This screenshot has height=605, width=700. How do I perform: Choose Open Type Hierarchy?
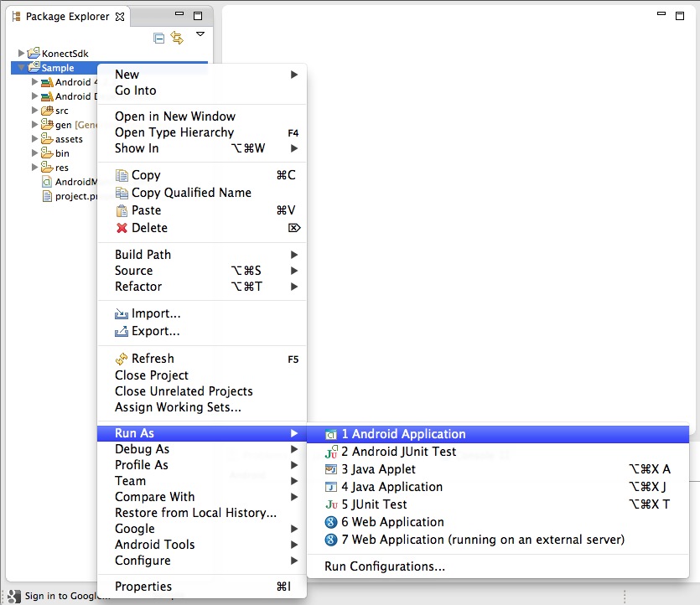[202, 132]
